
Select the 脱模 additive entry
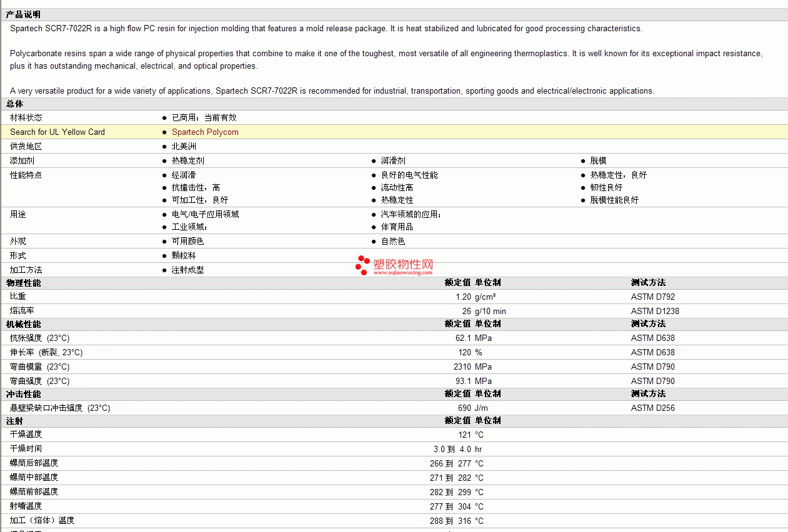point(598,160)
